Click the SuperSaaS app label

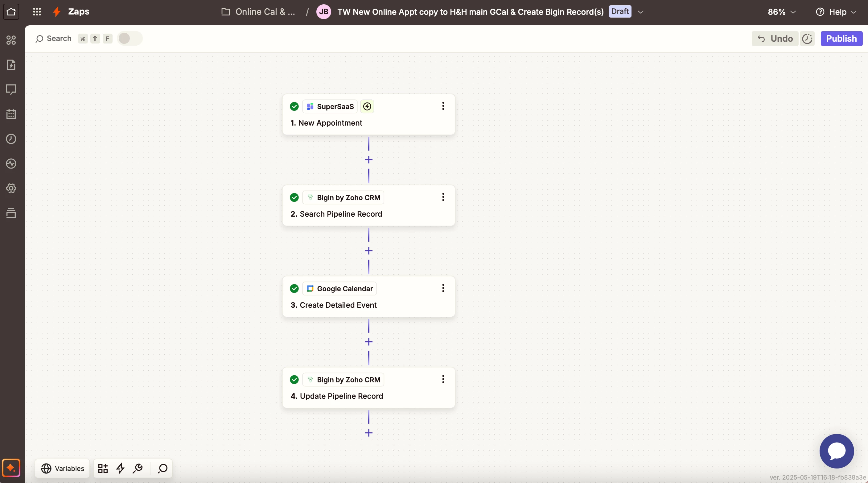(x=330, y=106)
